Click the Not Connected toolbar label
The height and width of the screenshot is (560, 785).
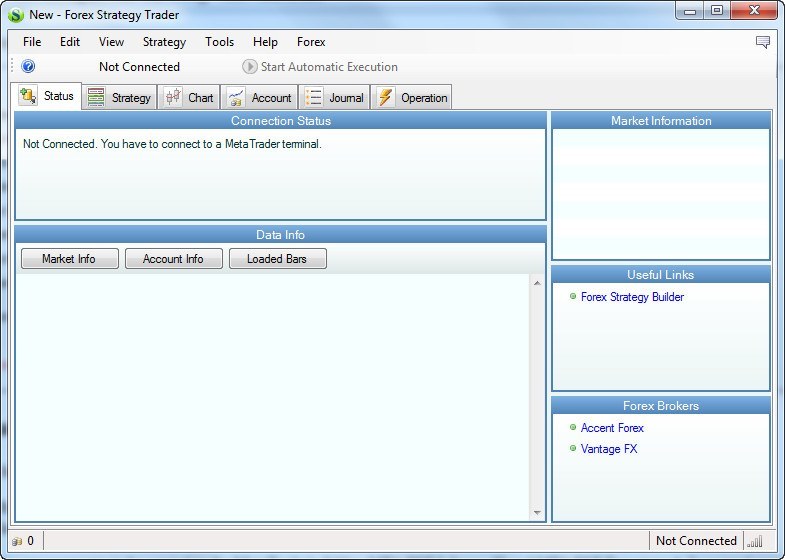(x=139, y=67)
